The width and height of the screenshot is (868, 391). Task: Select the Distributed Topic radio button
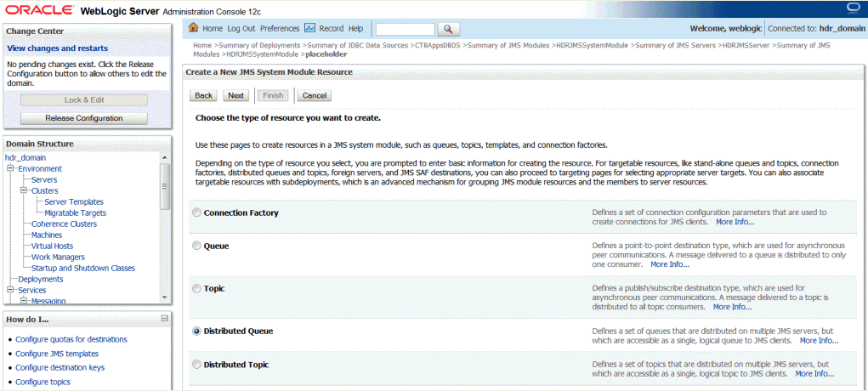(197, 365)
